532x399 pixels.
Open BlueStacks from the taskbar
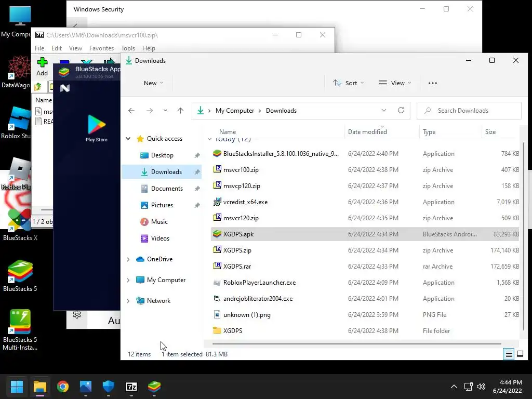[154, 387]
